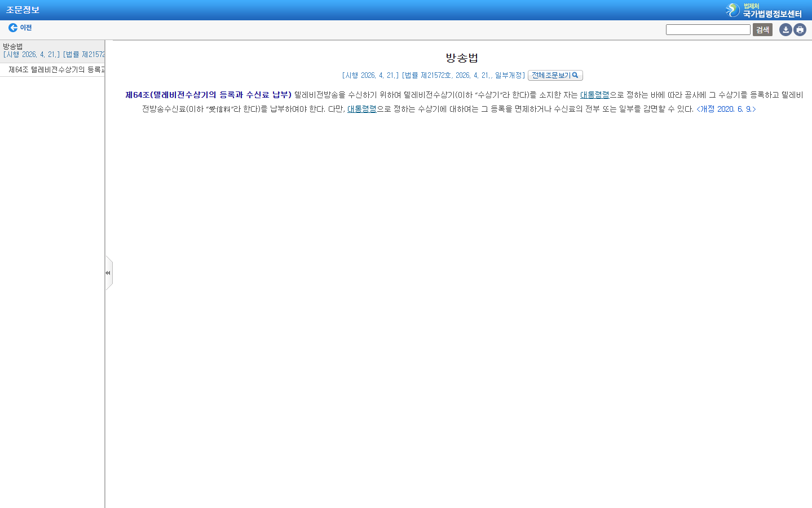Viewport: 812px width, 508px height.
Task: Collapse the left sidebar panel handle
Action: [108, 273]
